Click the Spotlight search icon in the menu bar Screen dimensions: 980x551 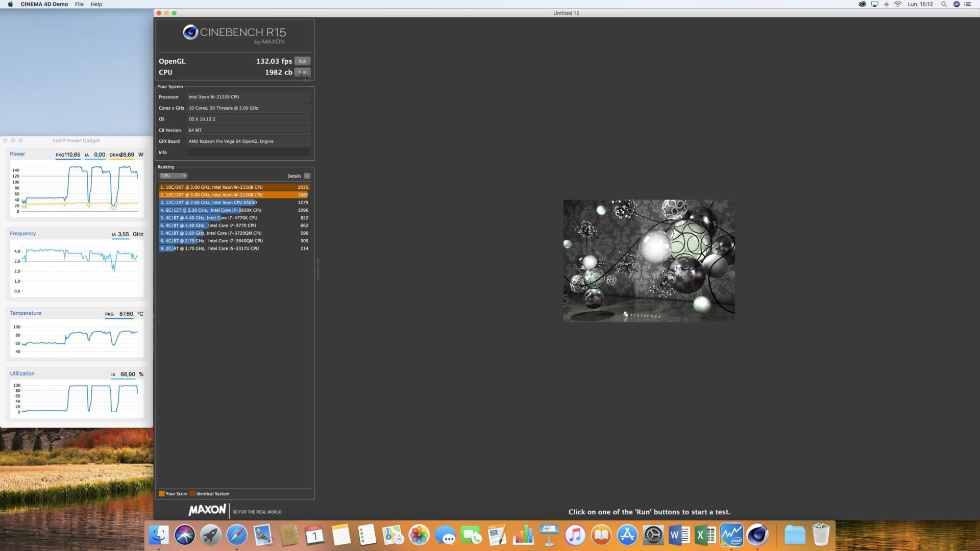(944, 4)
